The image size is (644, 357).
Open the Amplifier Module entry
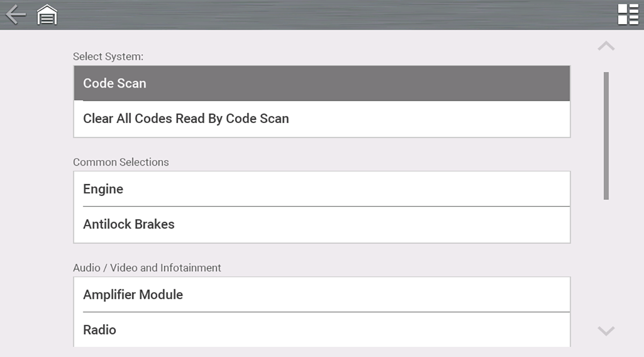coord(321,295)
